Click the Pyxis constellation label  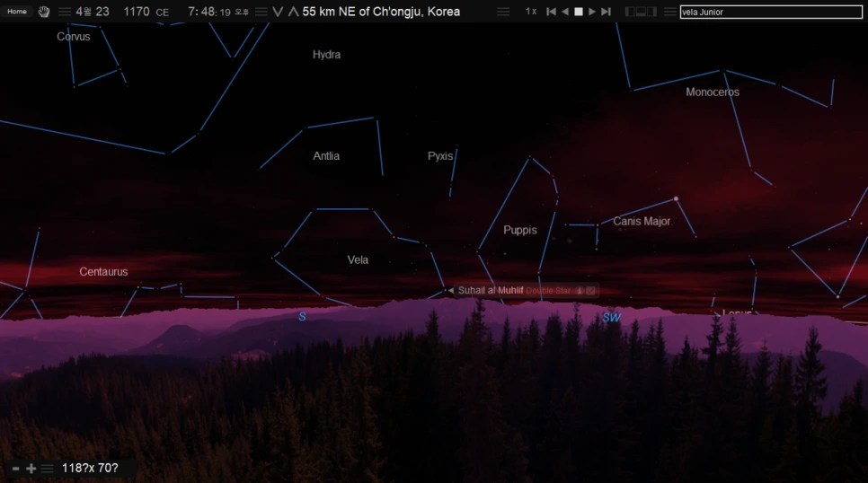440,156
